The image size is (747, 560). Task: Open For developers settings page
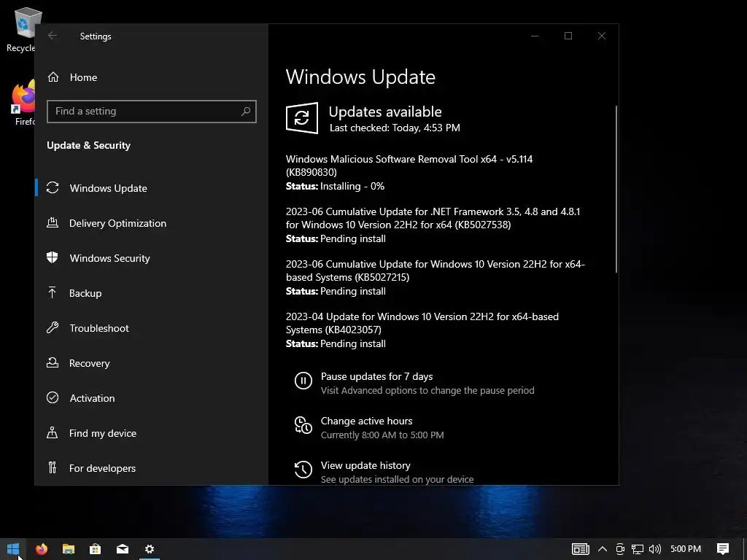click(152, 467)
